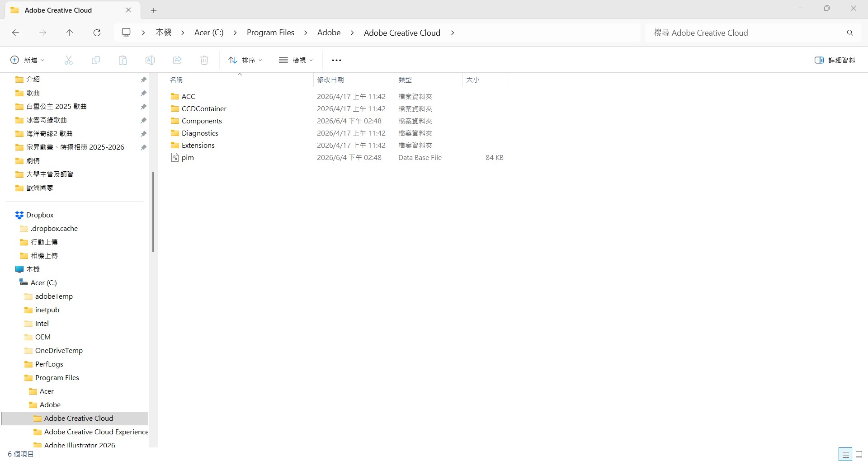868x461 pixels.
Task: Select the Extensions folder
Action: [198, 145]
